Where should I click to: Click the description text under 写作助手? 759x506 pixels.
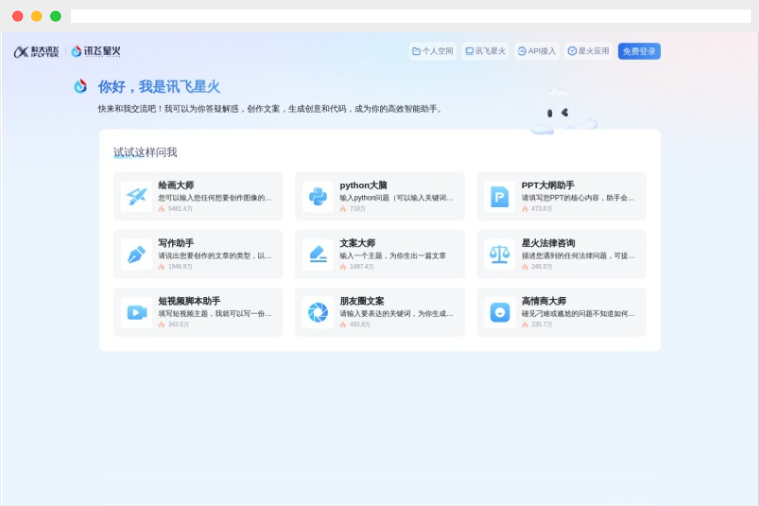point(215,256)
